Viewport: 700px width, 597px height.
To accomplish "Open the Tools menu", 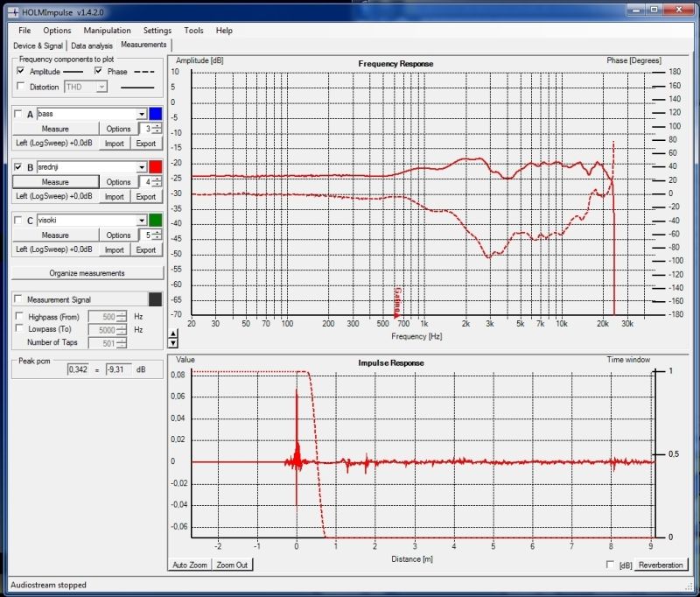I will coord(193,31).
